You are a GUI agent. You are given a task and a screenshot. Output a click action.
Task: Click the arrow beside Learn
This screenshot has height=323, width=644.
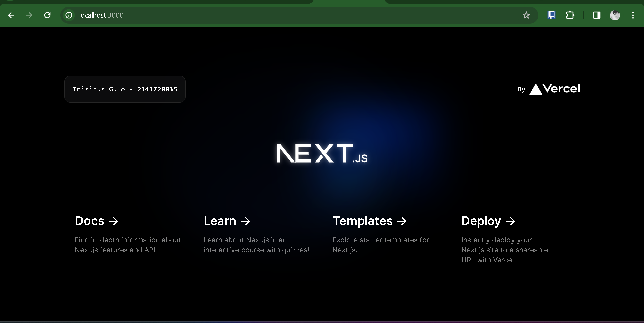click(x=246, y=221)
